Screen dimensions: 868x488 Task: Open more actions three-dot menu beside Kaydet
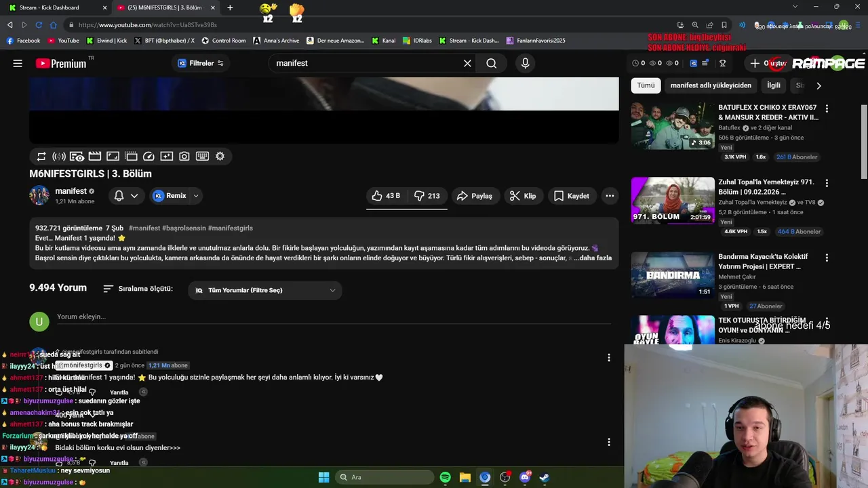tap(610, 196)
